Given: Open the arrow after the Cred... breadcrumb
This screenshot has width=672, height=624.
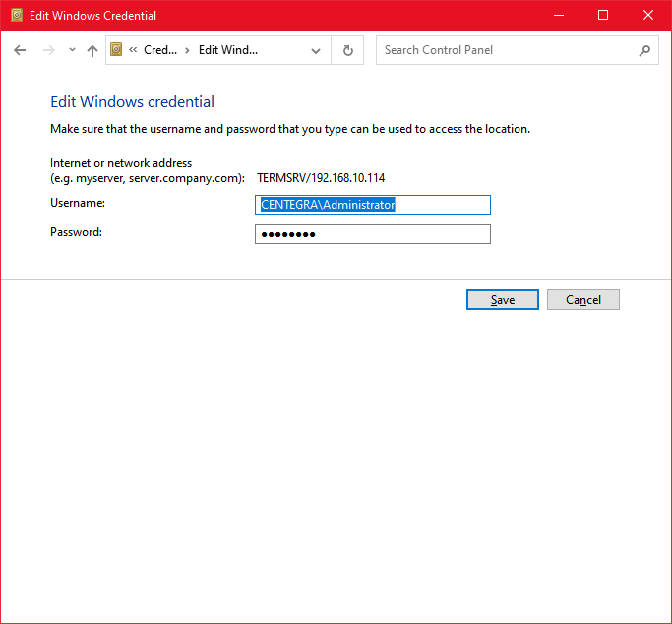Looking at the screenshot, I should tap(188, 50).
